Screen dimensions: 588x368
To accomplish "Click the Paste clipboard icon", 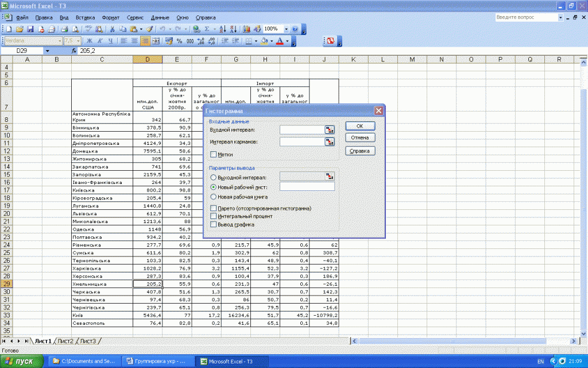I will (x=133, y=29).
